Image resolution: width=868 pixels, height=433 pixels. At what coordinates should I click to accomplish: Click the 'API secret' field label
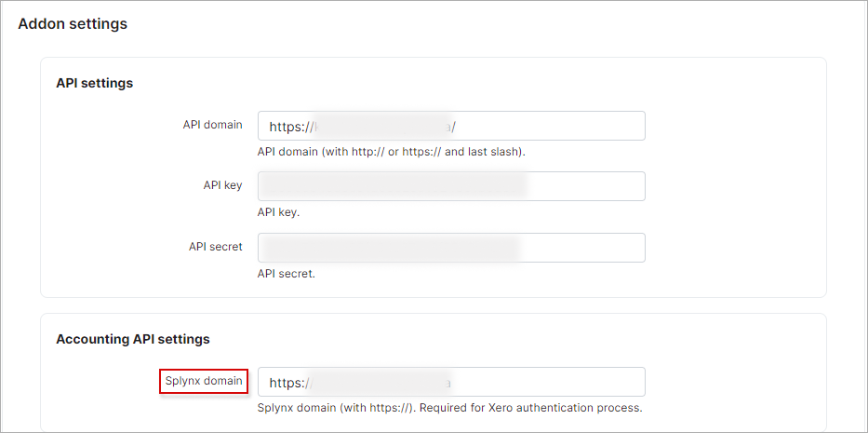pos(215,247)
